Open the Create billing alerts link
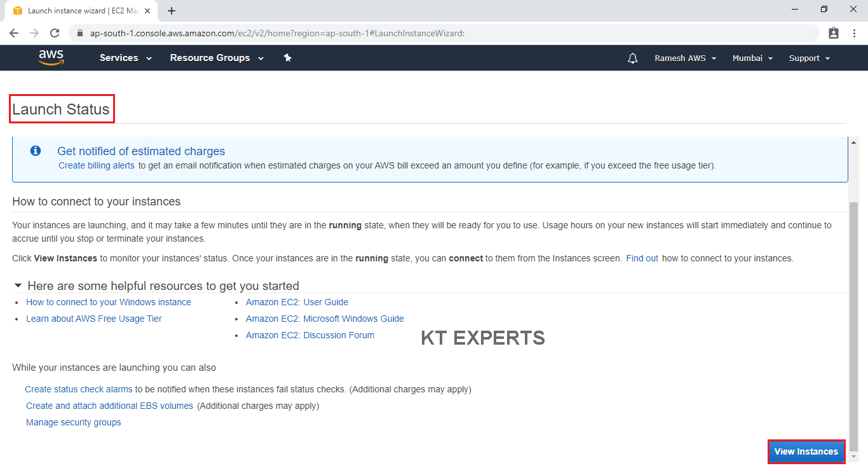This screenshot has height=468, width=868. (x=97, y=165)
